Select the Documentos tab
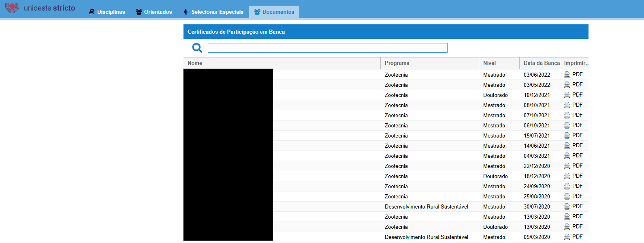 274,12
